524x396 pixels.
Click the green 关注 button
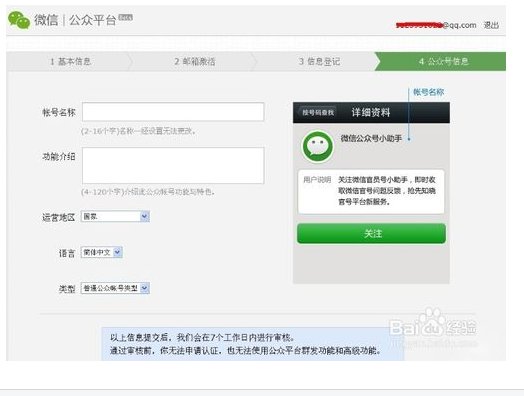pos(371,233)
